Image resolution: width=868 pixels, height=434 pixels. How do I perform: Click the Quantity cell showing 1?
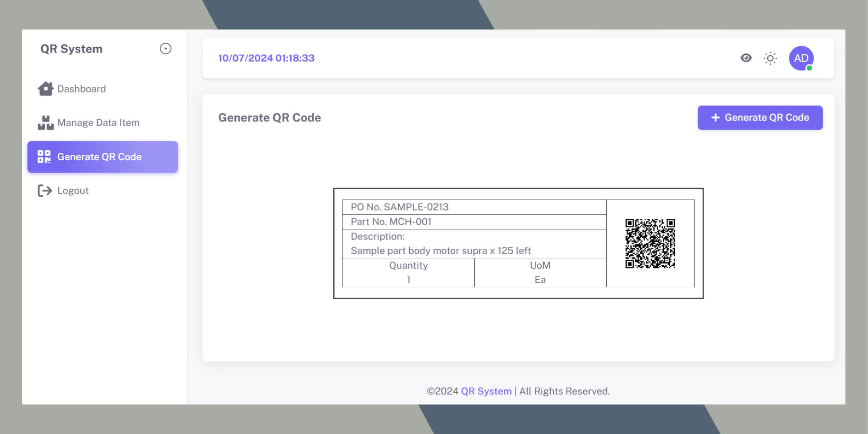click(408, 273)
